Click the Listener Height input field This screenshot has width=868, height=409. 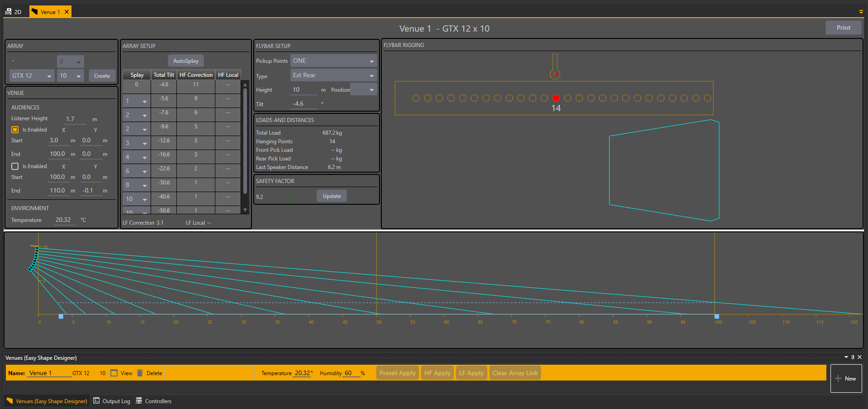(75, 119)
